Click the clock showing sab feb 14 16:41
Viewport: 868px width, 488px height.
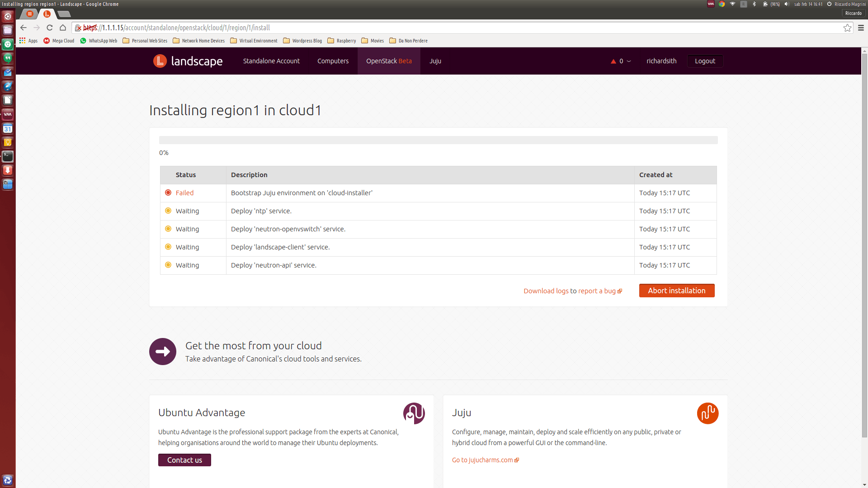click(x=808, y=4)
